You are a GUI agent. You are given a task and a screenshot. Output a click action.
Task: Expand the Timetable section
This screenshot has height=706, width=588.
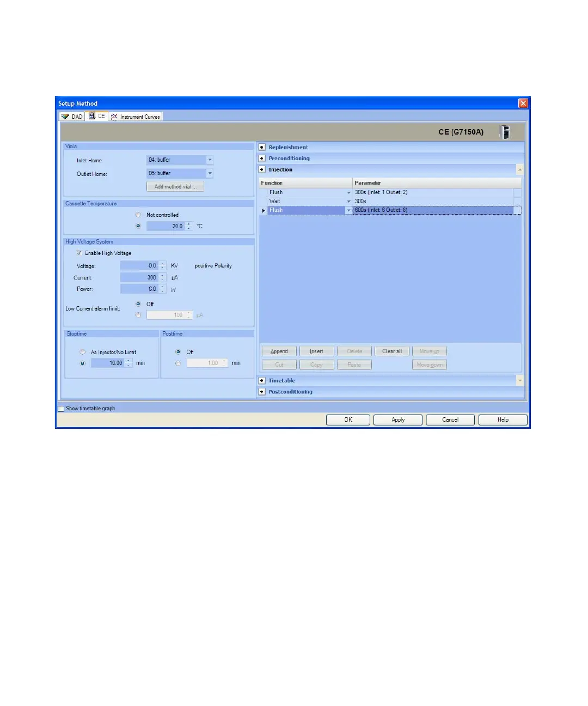tap(262, 380)
